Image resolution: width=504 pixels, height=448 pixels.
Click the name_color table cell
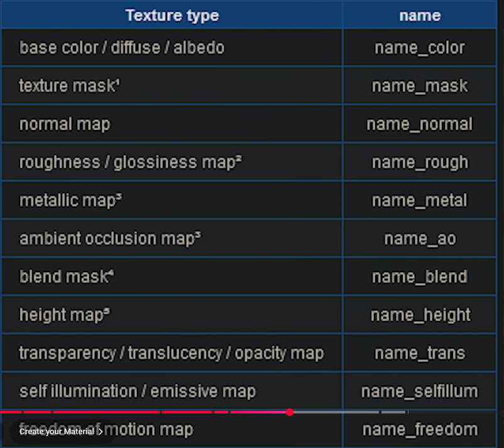tap(419, 47)
